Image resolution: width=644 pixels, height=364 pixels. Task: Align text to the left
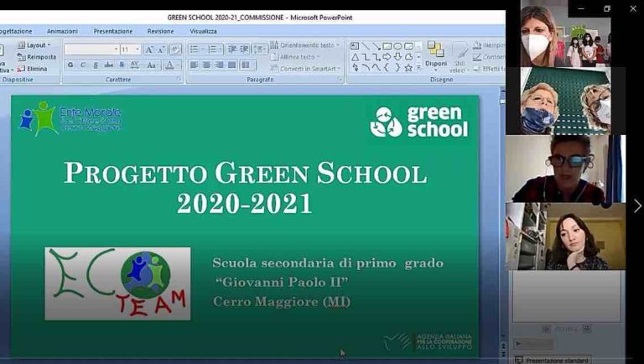coord(194,65)
